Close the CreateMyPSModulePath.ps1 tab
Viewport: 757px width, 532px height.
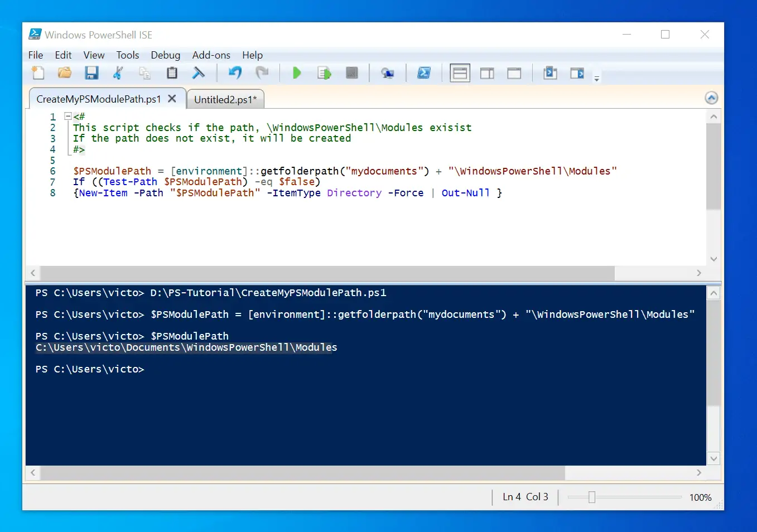172,98
